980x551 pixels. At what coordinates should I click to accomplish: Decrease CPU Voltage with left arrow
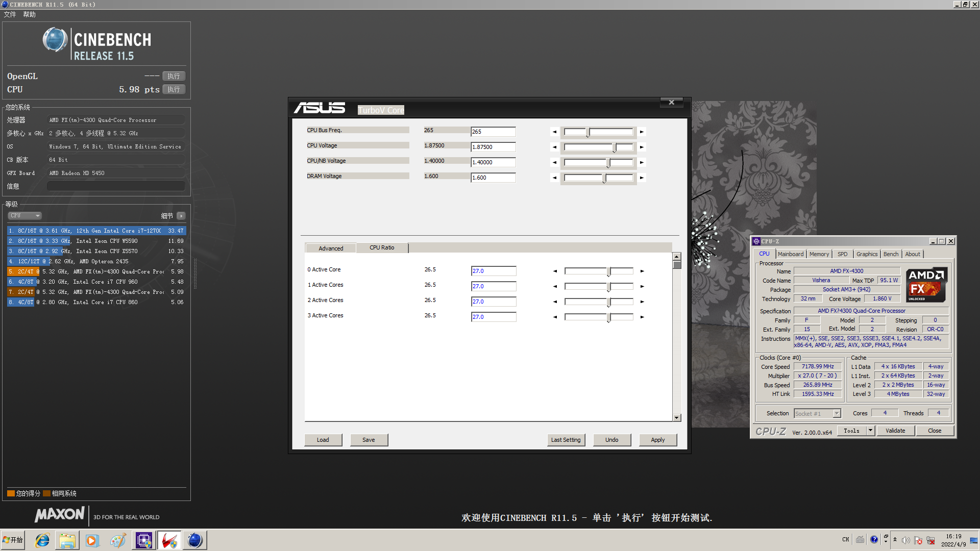(554, 147)
